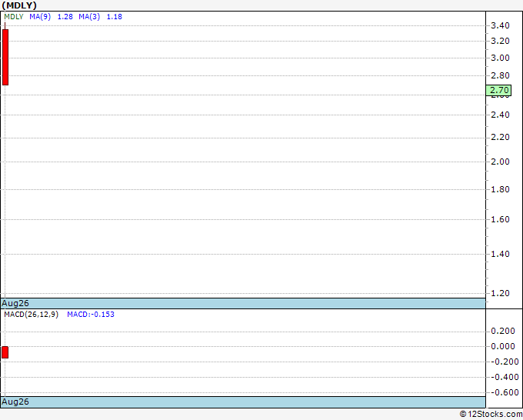Select the MDLY legend label
Viewport: 523px width, 420px height.
14,17
